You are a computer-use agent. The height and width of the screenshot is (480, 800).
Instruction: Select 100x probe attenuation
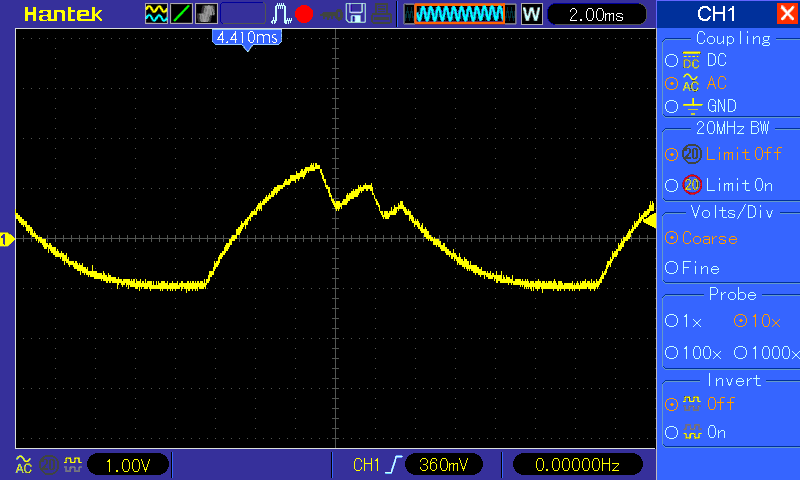click(693, 352)
